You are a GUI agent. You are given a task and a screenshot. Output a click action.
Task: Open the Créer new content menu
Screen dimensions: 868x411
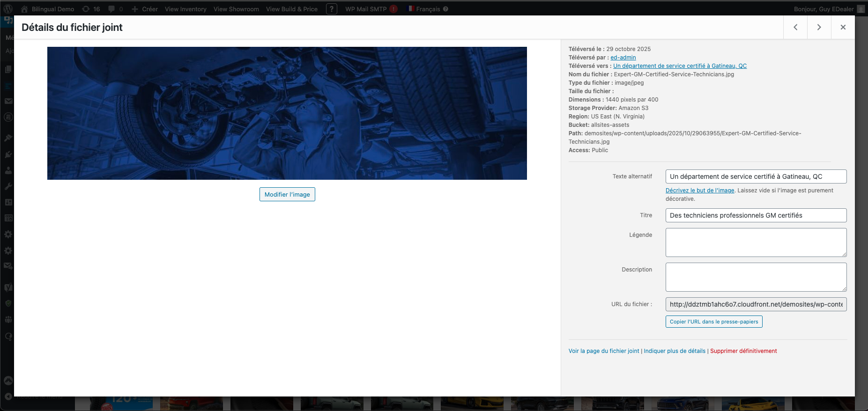[145, 9]
